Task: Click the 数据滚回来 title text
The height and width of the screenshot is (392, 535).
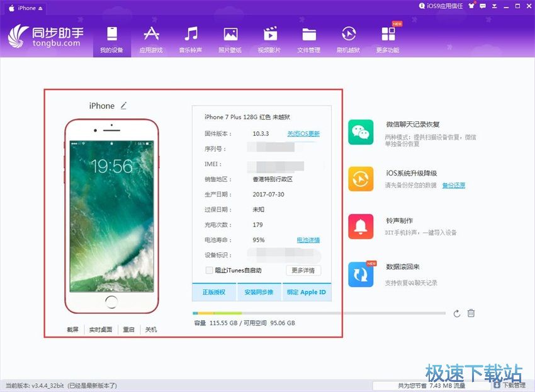Action: point(403,267)
